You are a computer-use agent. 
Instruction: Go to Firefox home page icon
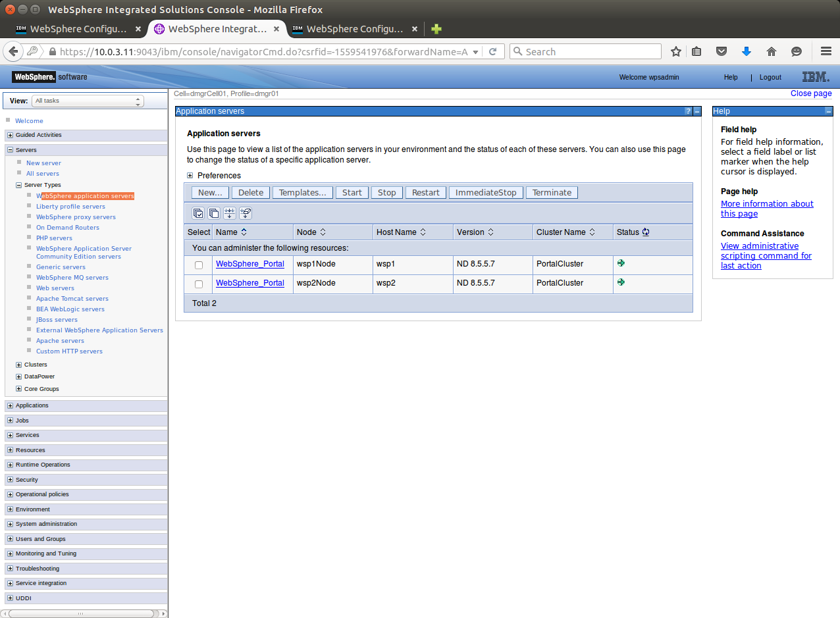[x=772, y=51]
